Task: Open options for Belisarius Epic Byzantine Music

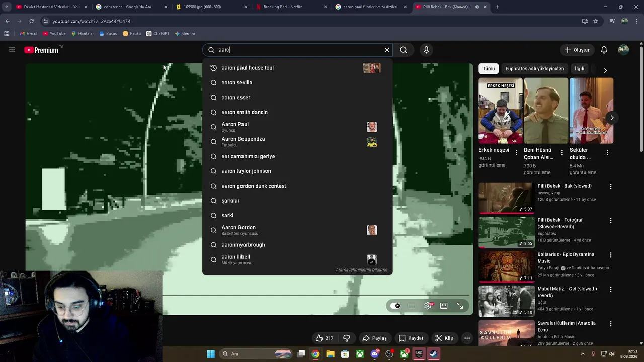Action: [x=611, y=255]
